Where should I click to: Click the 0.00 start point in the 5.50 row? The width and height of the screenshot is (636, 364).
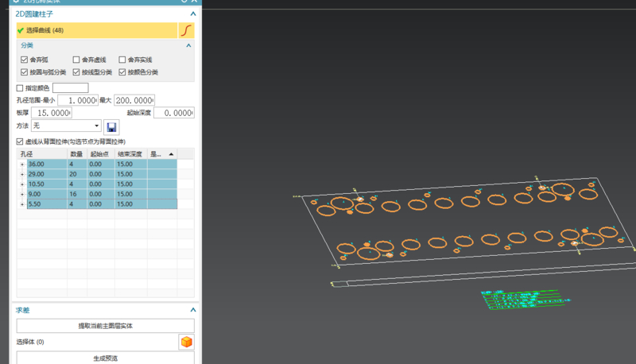[101, 204]
